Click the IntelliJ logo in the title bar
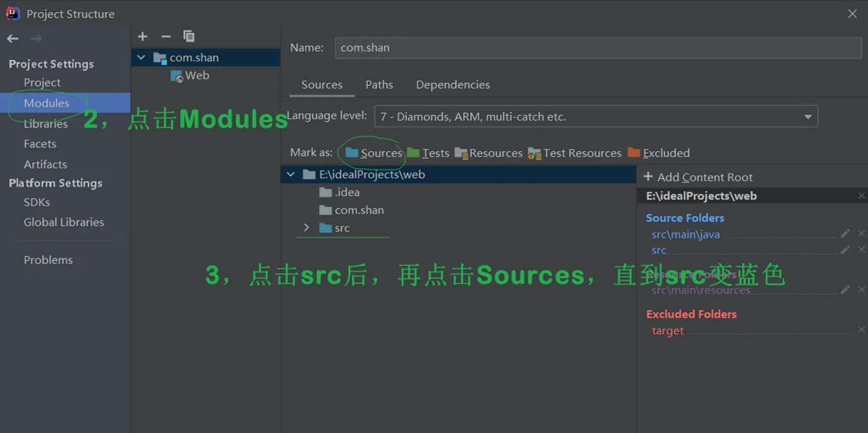 pyautogui.click(x=13, y=13)
